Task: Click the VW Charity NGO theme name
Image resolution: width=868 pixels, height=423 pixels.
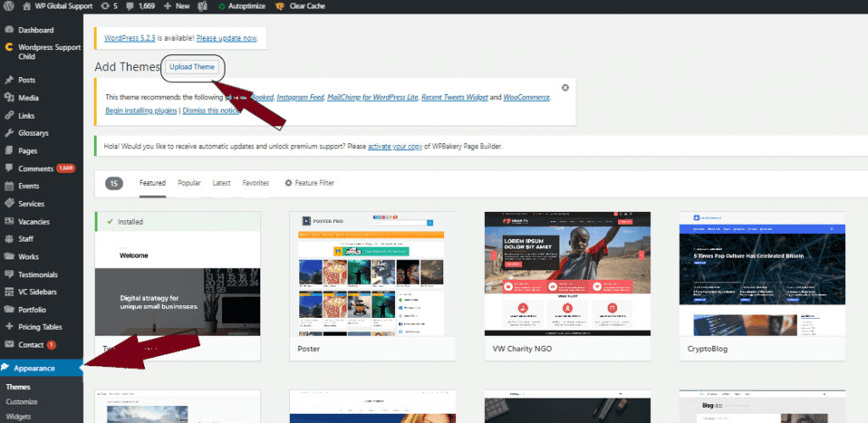Action: click(522, 348)
